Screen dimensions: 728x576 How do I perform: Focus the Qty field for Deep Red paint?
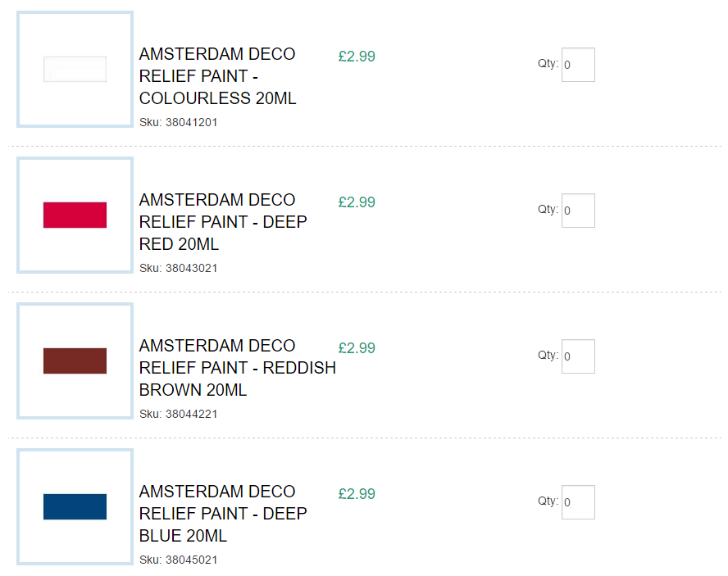point(578,211)
